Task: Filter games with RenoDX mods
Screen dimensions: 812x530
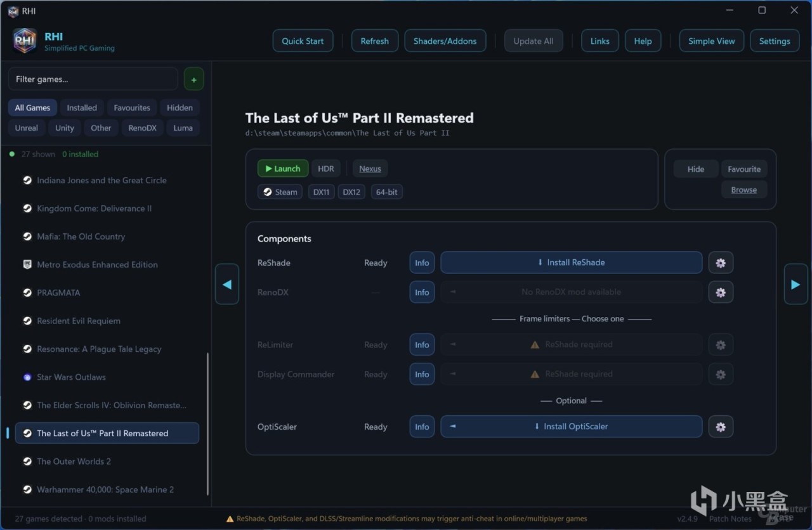Action: tap(143, 127)
